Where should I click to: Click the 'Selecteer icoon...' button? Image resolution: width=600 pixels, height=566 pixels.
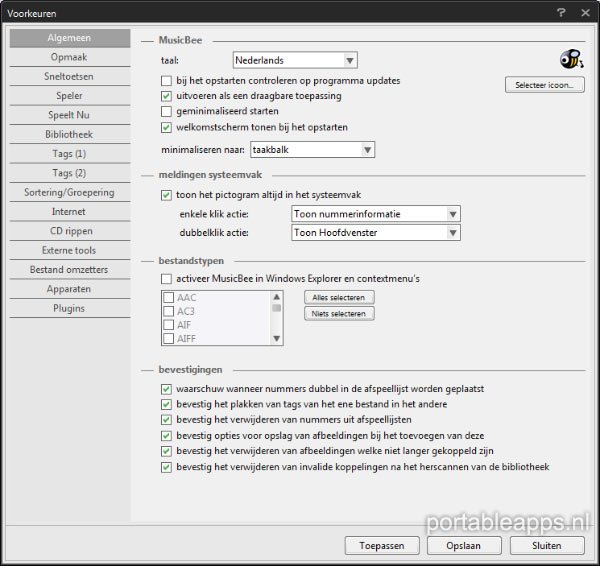[x=544, y=86]
